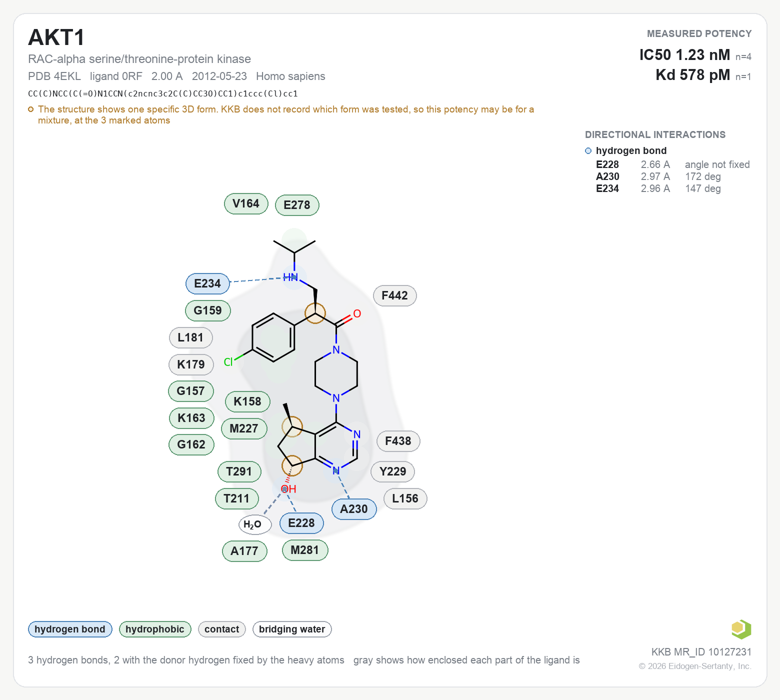The image size is (780, 700).
Task: Click residue label K179
Action: click(191, 364)
